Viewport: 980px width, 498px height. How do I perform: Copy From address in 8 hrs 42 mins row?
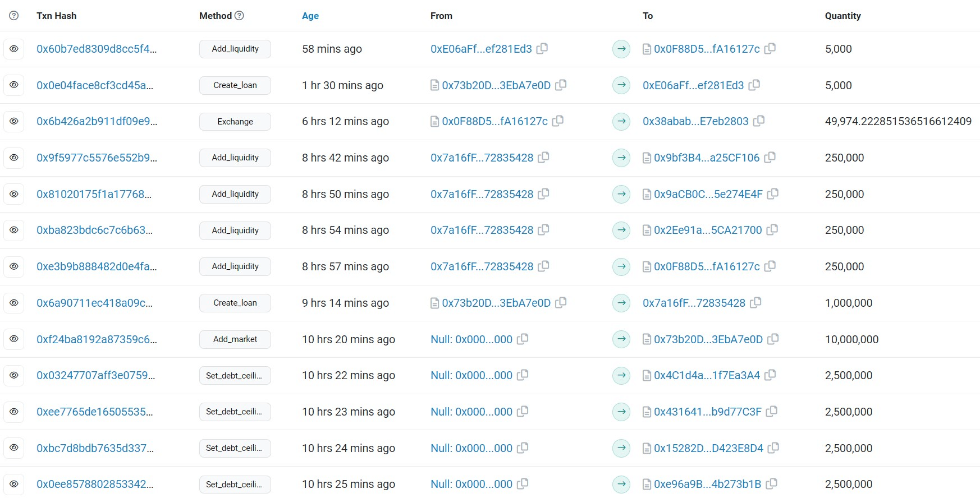543,158
